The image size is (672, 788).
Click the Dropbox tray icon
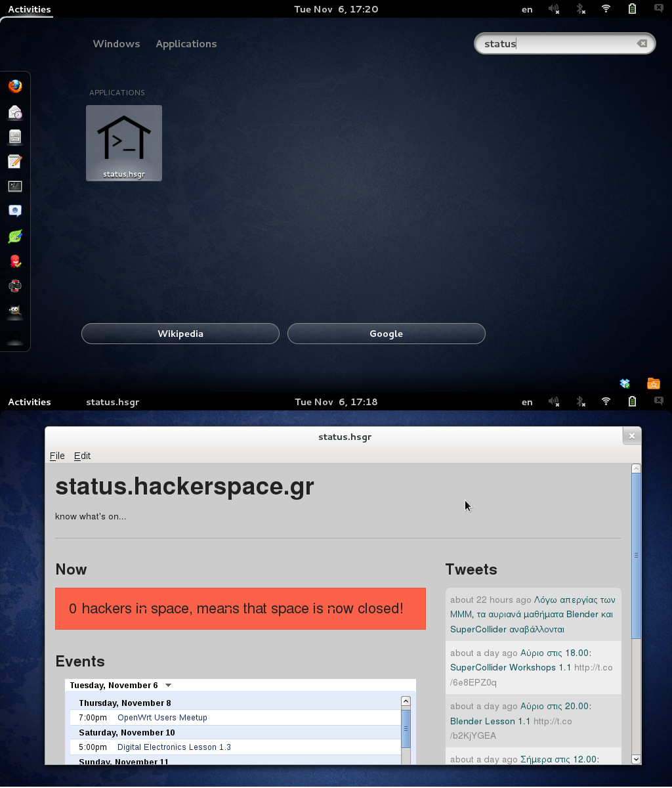pyautogui.click(x=625, y=383)
